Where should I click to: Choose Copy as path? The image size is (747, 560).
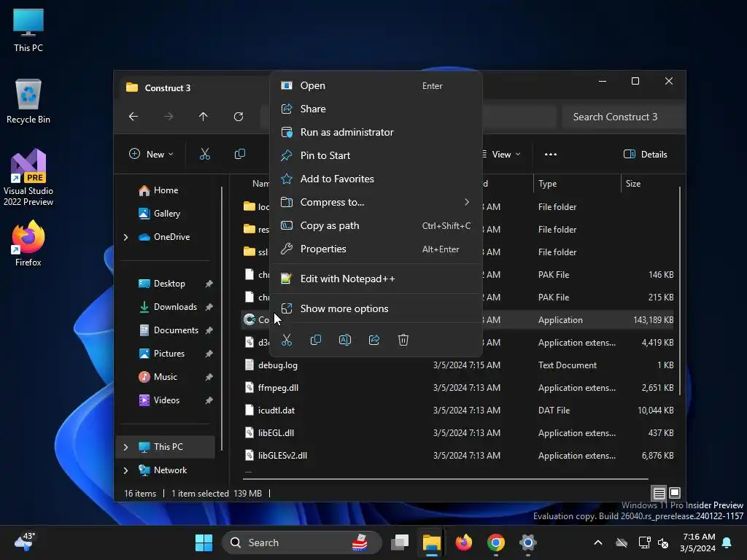point(376,226)
